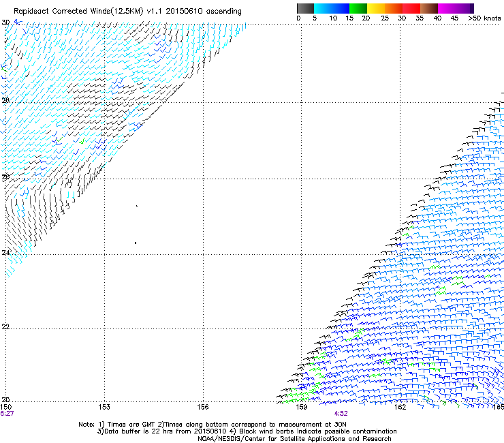This screenshot has height=443, width=504.
Task: Click the latitude label 28
Action: click(5, 100)
